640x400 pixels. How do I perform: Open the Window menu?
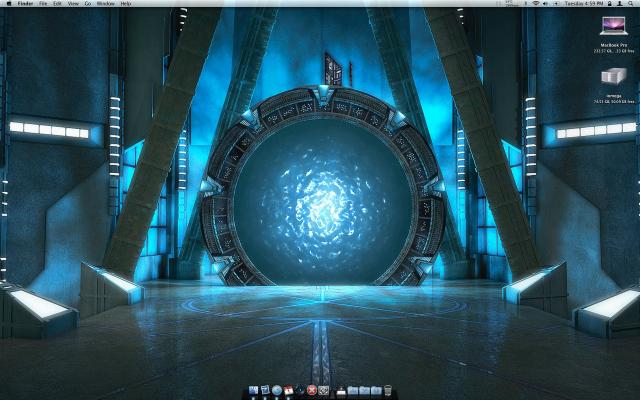pos(106,3)
